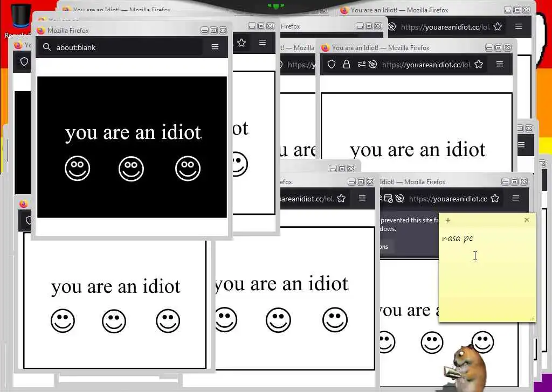The height and width of the screenshot is (392, 552).
Task: Click the right smiley in the bottom-left white page
Action: point(168,320)
